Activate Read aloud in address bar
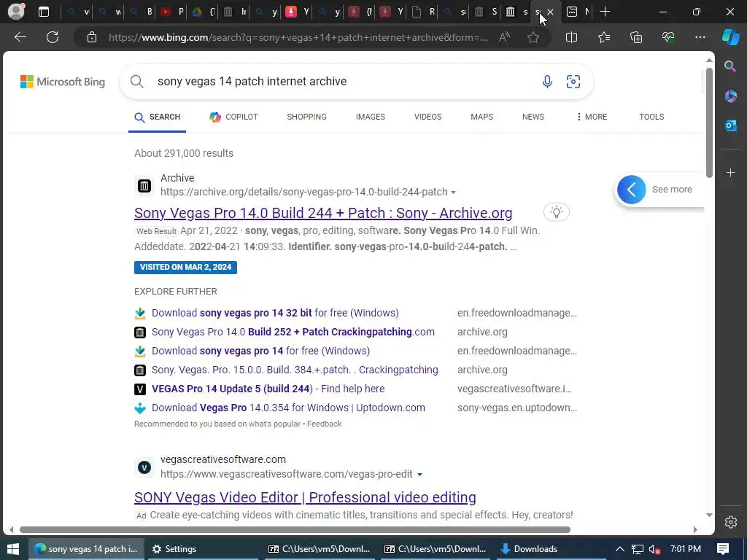The height and width of the screenshot is (560, 747). pos(504,37)
